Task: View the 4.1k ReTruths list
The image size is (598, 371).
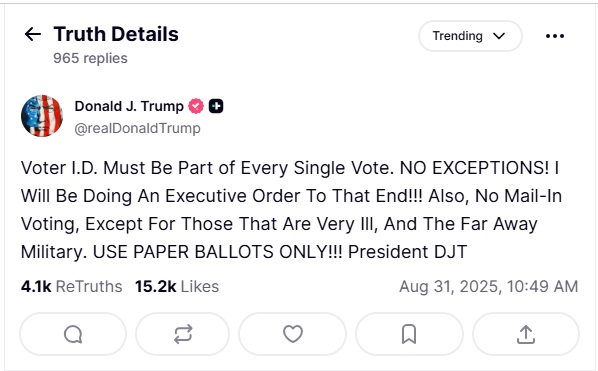Action: point(72,286)
